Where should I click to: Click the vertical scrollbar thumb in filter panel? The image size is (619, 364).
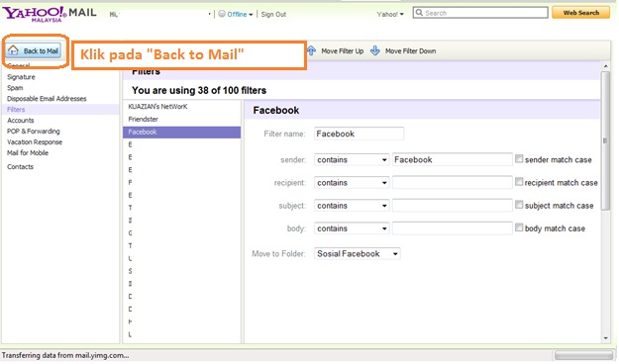tap(605, 140)
